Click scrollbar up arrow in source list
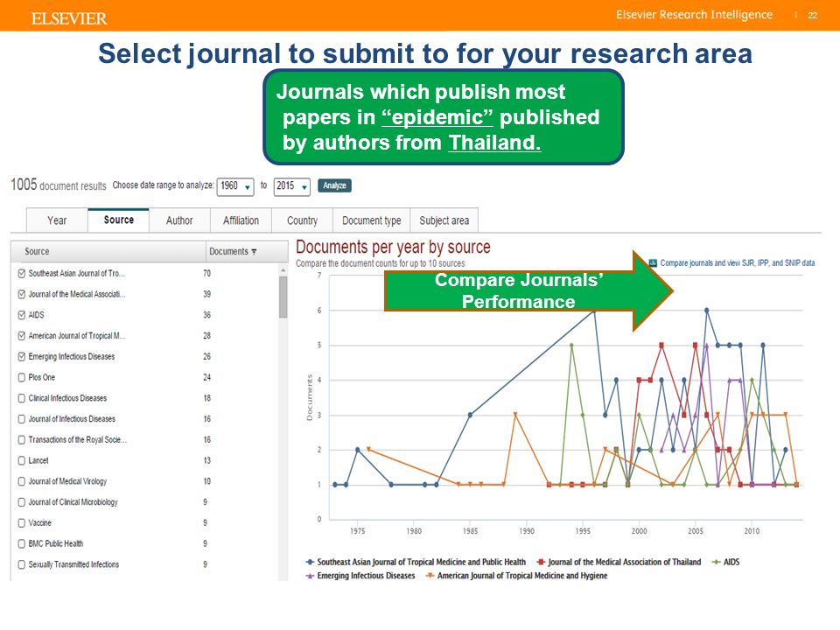Image resolution: width=840 pixels, height=630 pixels. 283,270
